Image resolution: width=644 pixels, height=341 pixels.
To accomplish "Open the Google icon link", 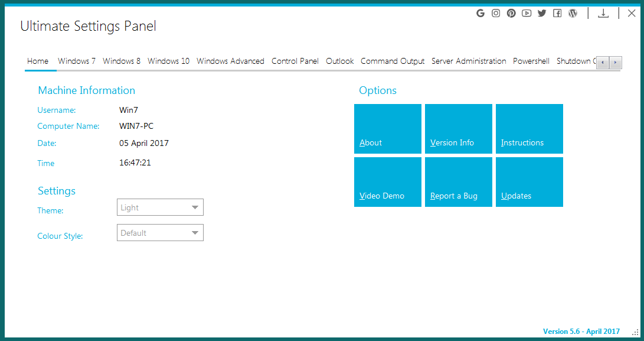I will coord(480,14).
